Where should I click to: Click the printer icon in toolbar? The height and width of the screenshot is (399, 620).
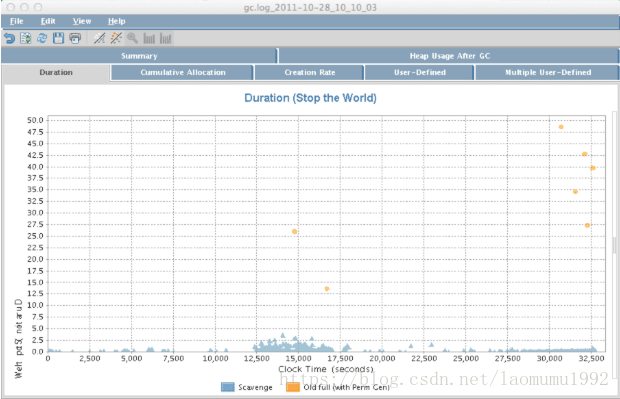[75, 38]
